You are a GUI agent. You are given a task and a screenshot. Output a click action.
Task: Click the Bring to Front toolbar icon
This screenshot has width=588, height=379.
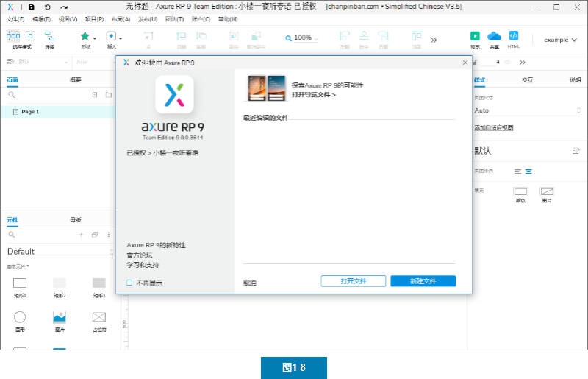click(182, 36)
